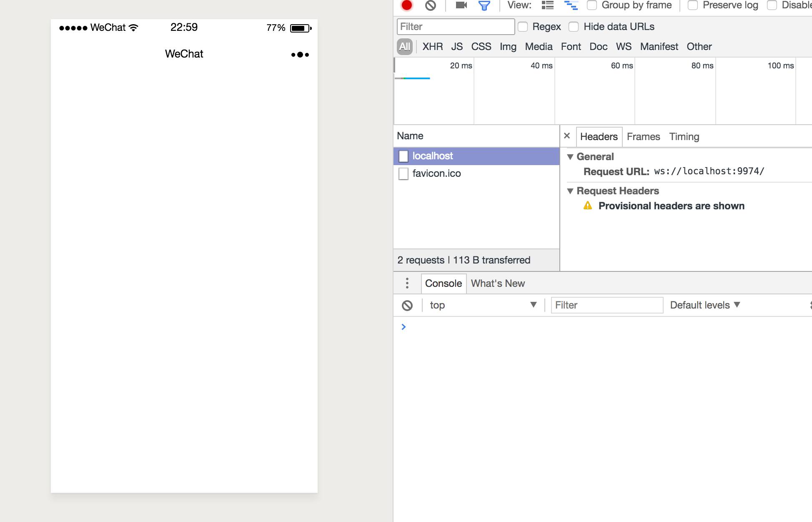Click the capture screenshots camera icon
Screen dimensions: 812x522
tap(461, 5)
